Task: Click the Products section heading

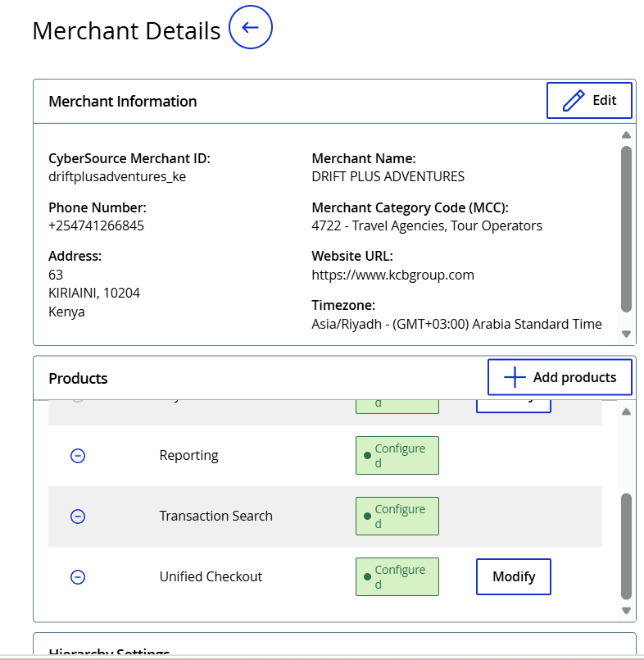Action: pos(78,379)
